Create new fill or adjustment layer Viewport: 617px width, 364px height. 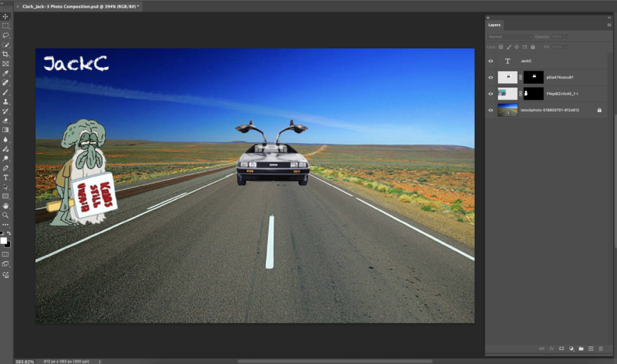pos(571,349)
